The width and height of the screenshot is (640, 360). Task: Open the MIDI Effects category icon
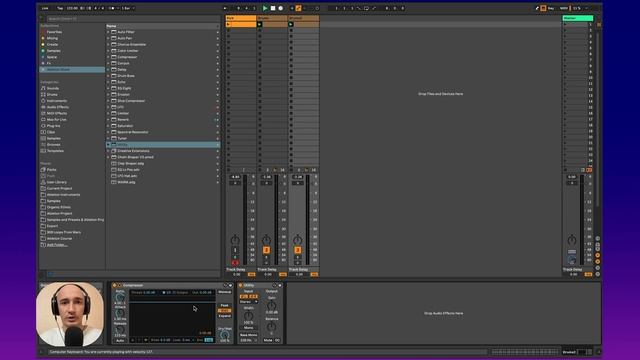pyautogui.click(x=43, y=113)
